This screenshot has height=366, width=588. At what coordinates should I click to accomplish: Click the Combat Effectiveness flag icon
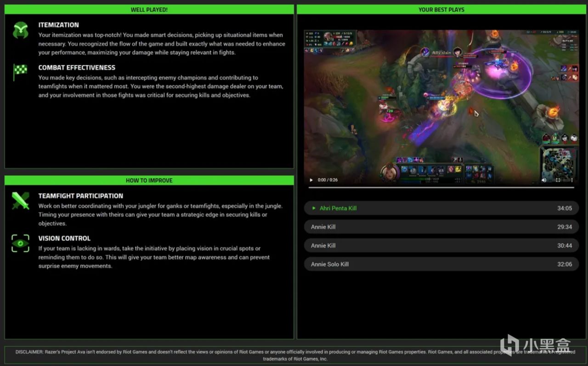pyautogui.click(x=20, y=72)
